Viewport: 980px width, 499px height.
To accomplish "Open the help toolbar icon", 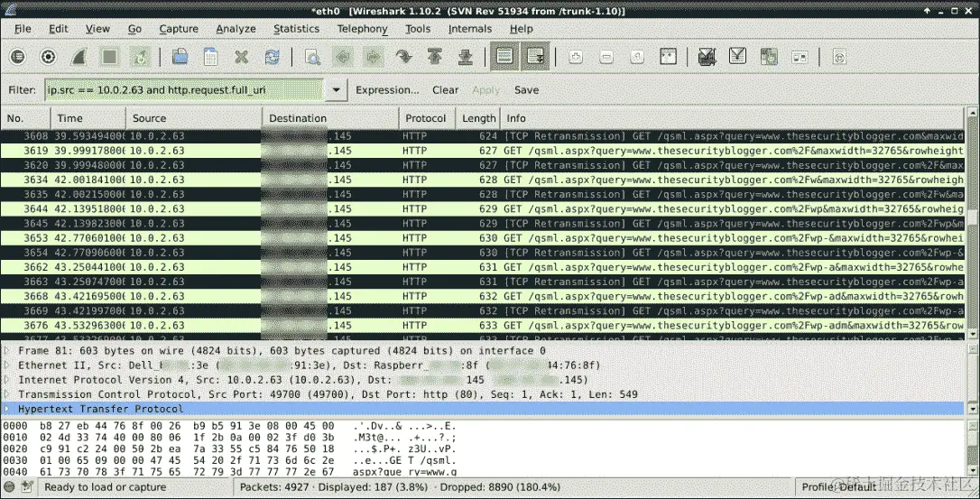I will point(839,57).
